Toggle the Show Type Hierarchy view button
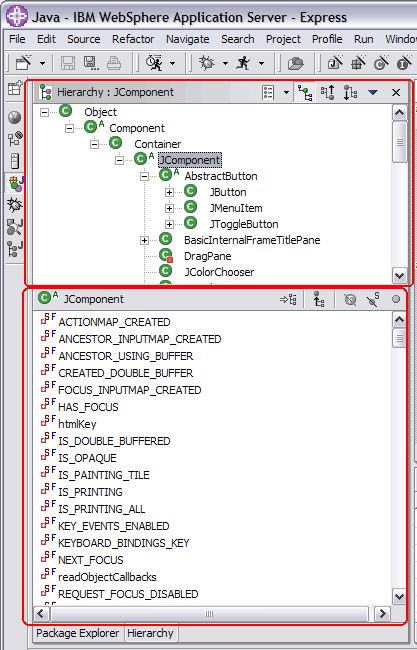The width and height of the screenshot is (417, 650). [305, 92]
